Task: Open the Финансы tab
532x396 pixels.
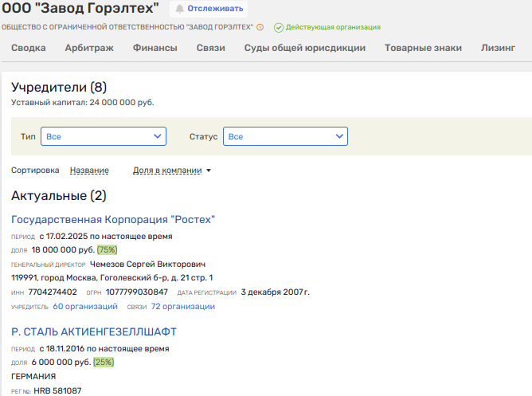Action: click(x=155, y=48)
